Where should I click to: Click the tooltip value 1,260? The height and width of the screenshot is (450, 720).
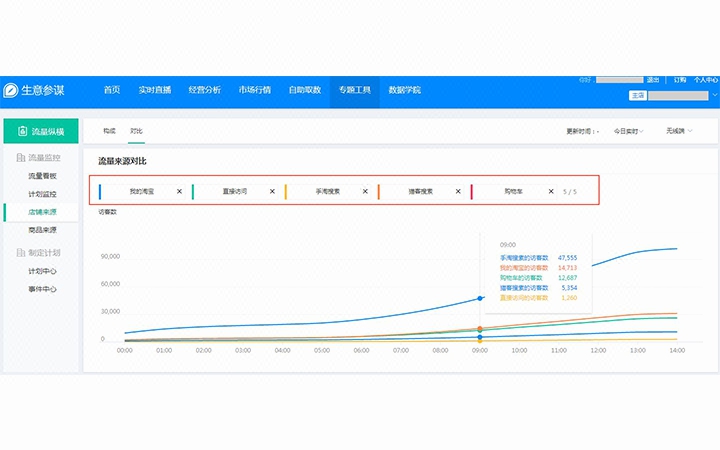tap(569, 298)
